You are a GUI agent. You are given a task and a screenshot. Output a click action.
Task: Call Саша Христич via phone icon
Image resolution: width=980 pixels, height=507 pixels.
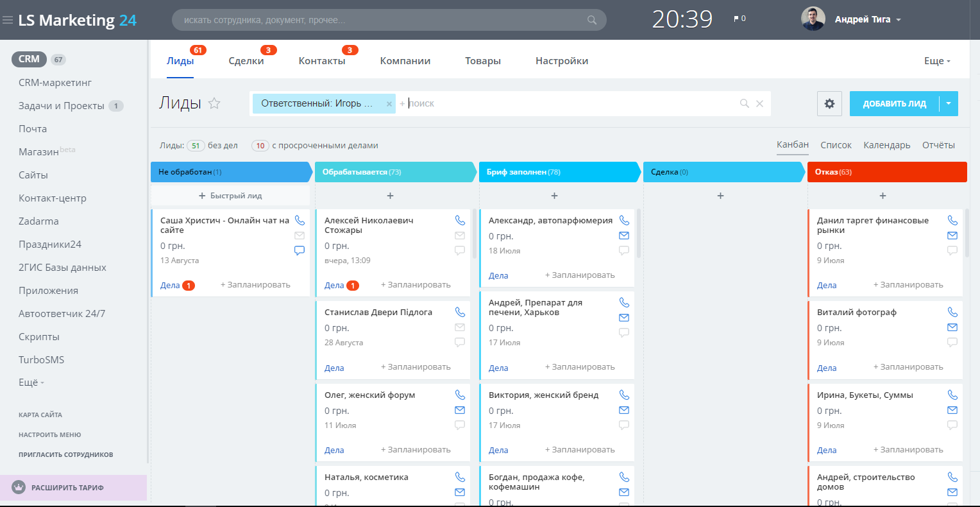300,220
